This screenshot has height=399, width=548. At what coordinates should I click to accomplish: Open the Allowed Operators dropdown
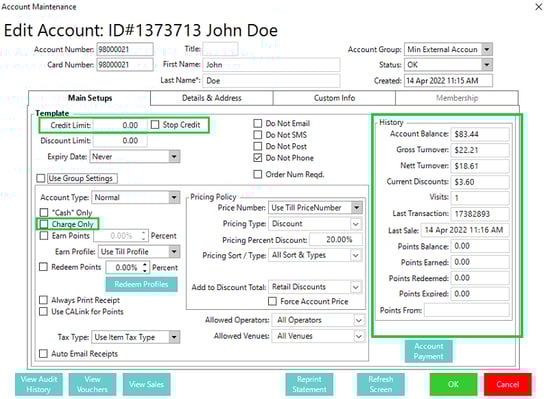click(359, 320)
